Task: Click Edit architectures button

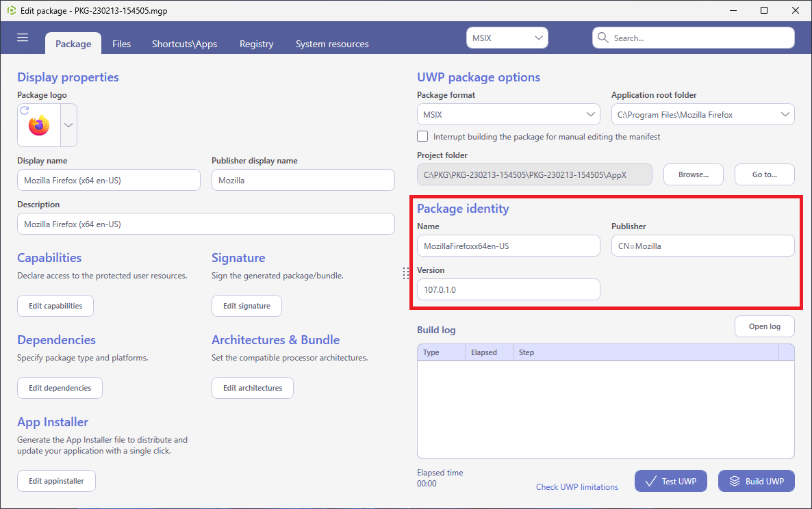Action: [253, 388]
